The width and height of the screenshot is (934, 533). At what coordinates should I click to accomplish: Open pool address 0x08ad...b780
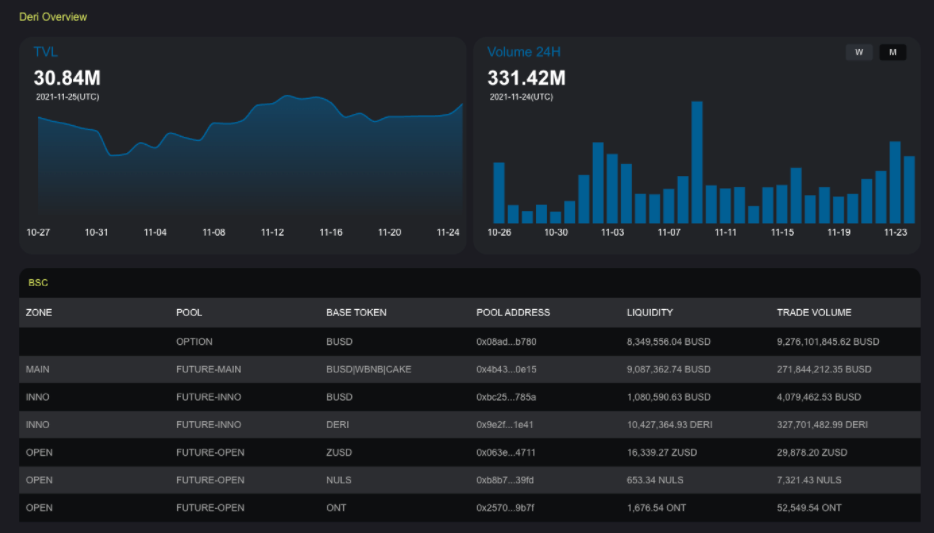tap(506, 342)
